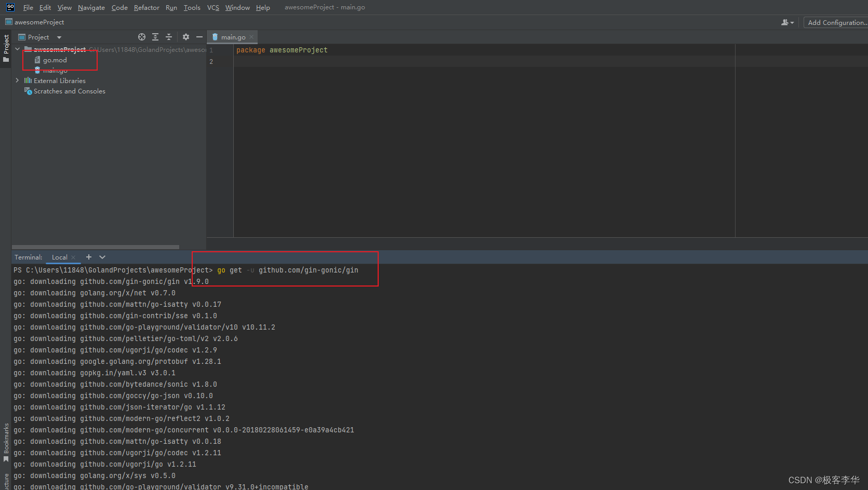The width and height of the screenshot is (868, 490).
Task: Click the google.golang.org/protobuf v1.28.1 line
Action: [x=117, y=362]
